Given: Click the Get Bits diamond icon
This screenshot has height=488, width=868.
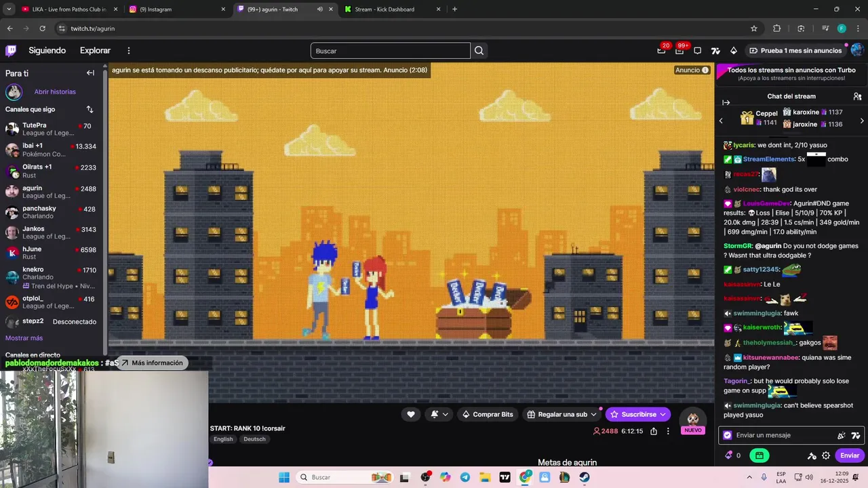Looking at the screenshot, I should pos(733,51).
